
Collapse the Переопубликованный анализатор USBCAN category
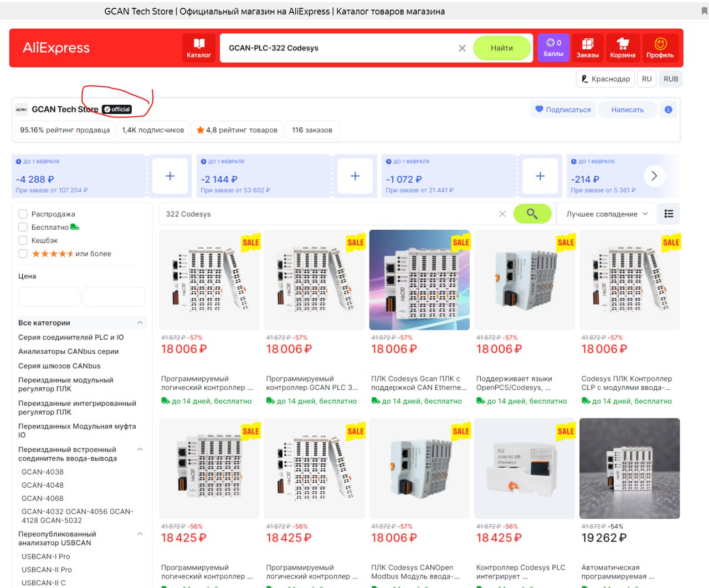click(x=140, y=534)
